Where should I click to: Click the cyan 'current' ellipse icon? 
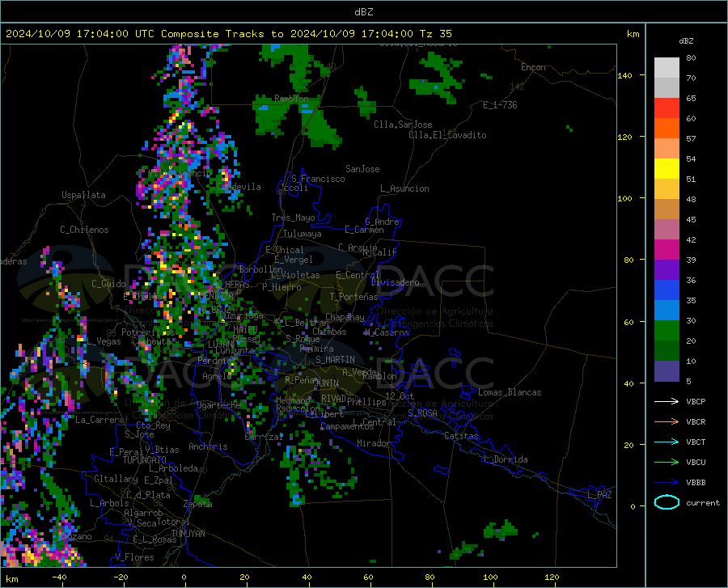tap(667, 502)
